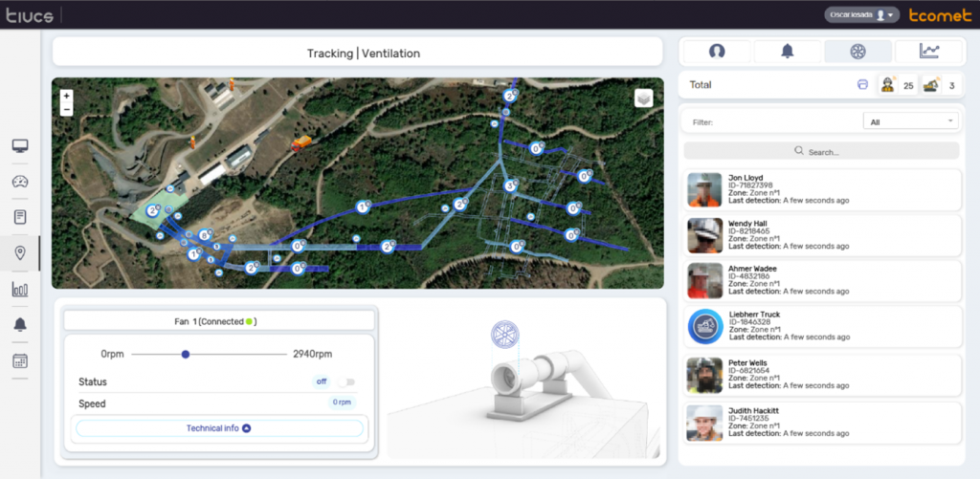This screenshot has height=479, width=980.
Task: Click the Search input field
Action: point(821,151)
